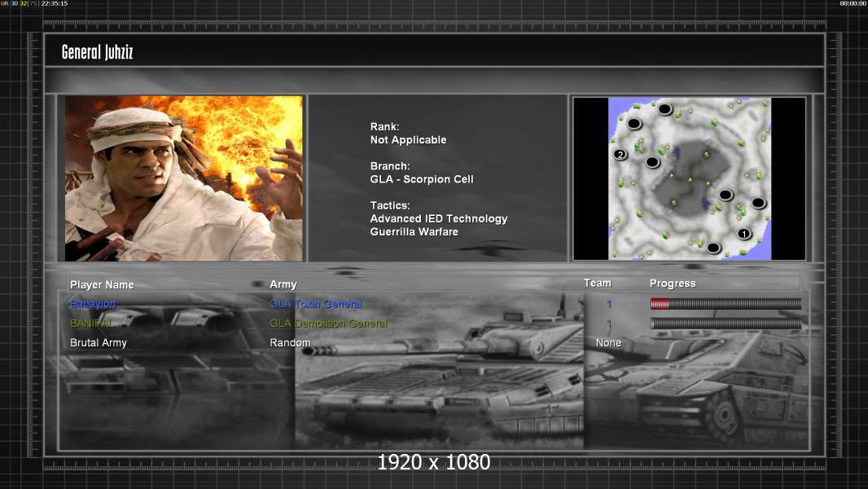868x489 pixels.
Task: Click the 'Army' column header
Action: 283,284
